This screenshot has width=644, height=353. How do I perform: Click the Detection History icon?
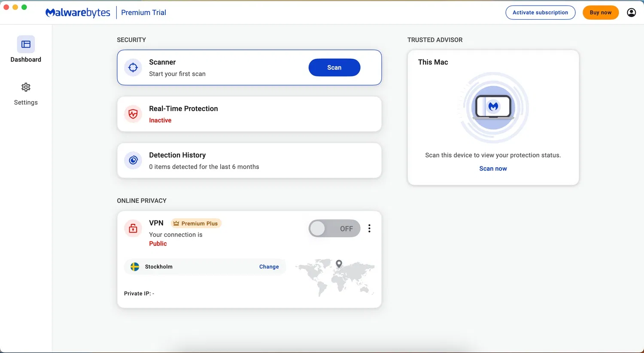pyautogui.click(x=133, y=160)
